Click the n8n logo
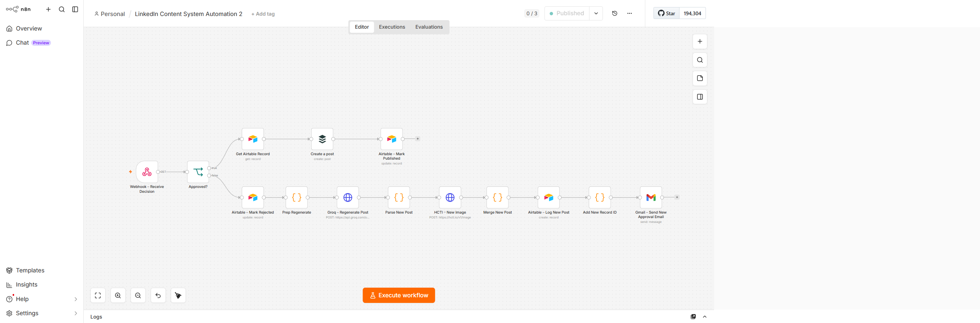The image size is (980, 323). 18,9
